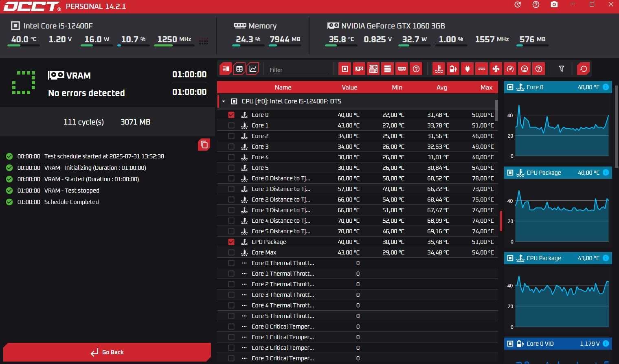Show voltage sensors battery icon
The width and height of the screenshot is (619, 364).
(x=453, y=69)
